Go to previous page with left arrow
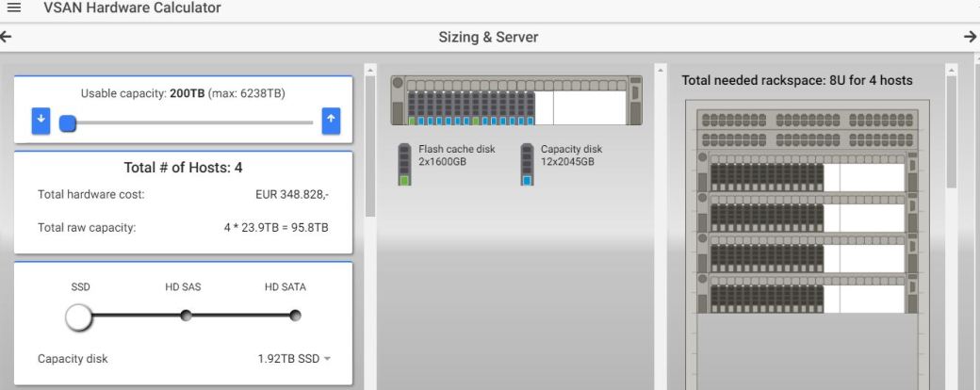 [x=7, y=37]
